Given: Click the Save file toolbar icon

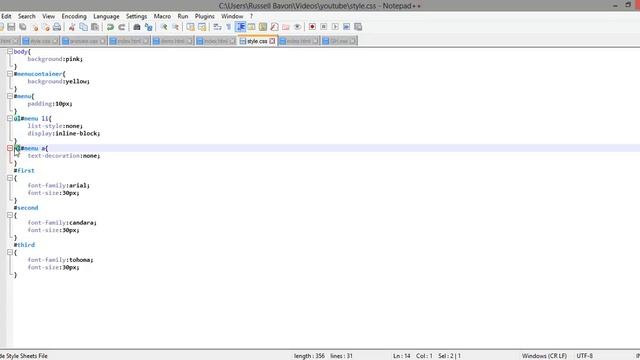Looking at the screenshot, I should point(11,27).
